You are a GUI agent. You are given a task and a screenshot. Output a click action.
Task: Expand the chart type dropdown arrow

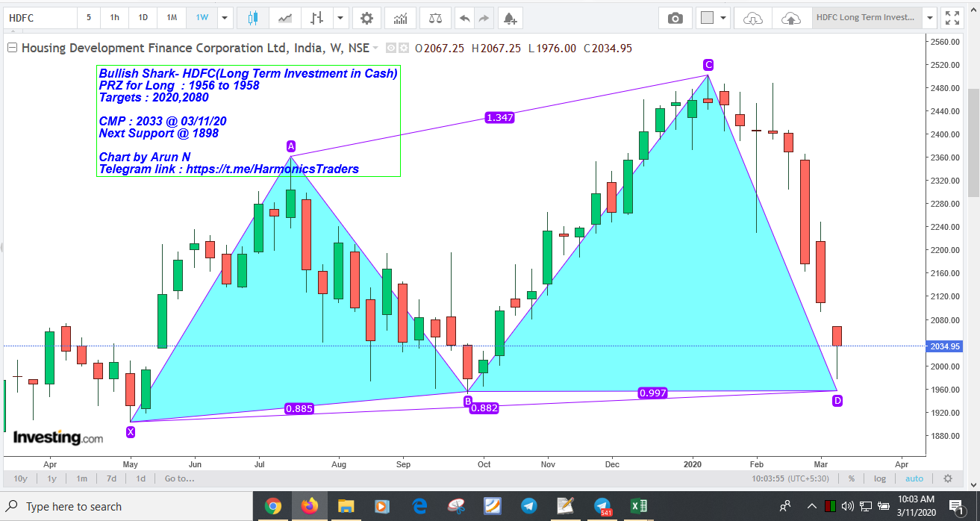[x=341, y=17]
